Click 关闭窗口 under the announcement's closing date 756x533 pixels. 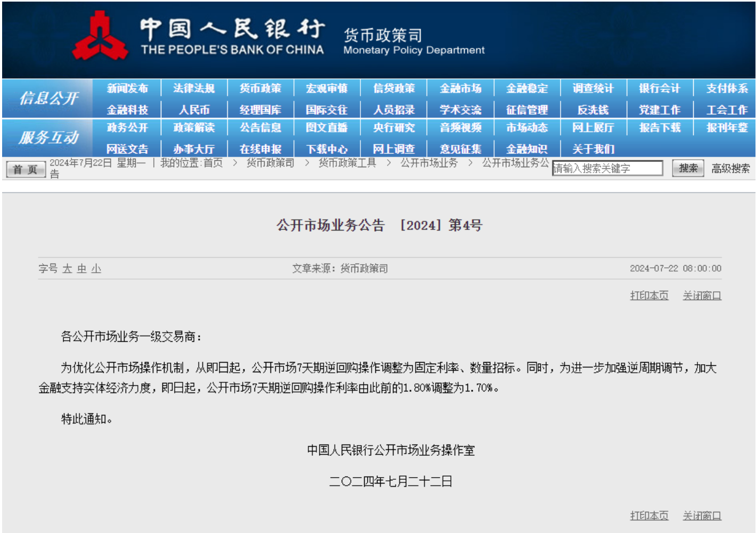pyautogui.click(x=702, y=516)
